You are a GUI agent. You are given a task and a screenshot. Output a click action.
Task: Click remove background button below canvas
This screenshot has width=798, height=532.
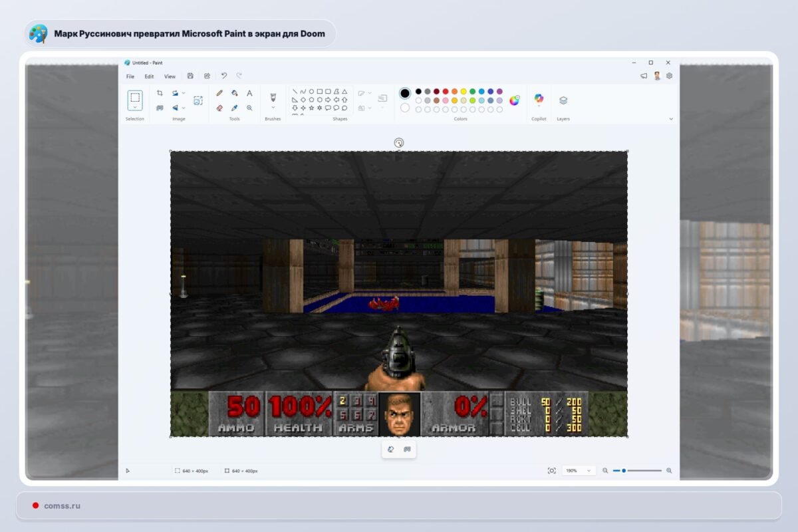point(407,450)
